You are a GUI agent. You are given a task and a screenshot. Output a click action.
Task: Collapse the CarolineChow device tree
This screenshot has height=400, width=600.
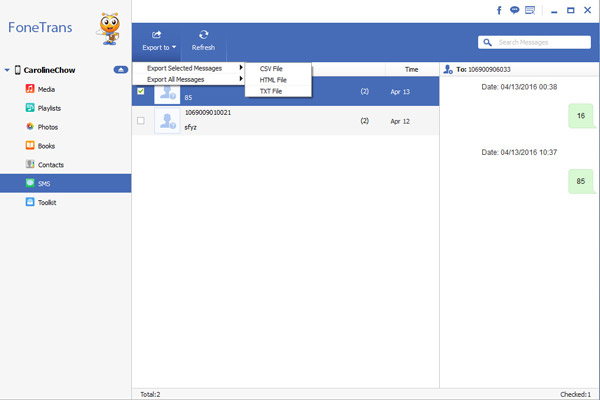pyautogui.click(x=7, y=71)
